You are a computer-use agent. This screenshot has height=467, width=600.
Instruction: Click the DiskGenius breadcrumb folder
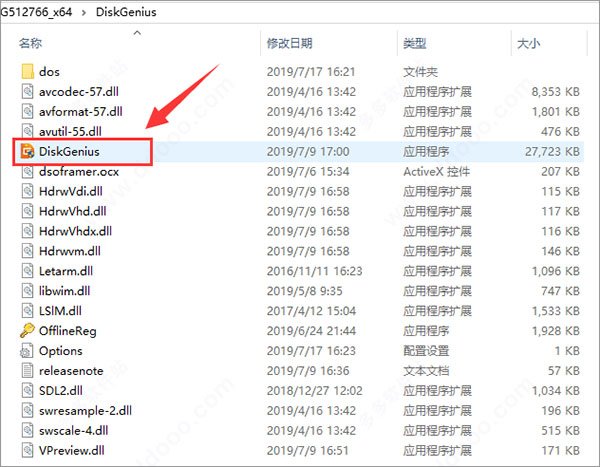tap(126, 12)
